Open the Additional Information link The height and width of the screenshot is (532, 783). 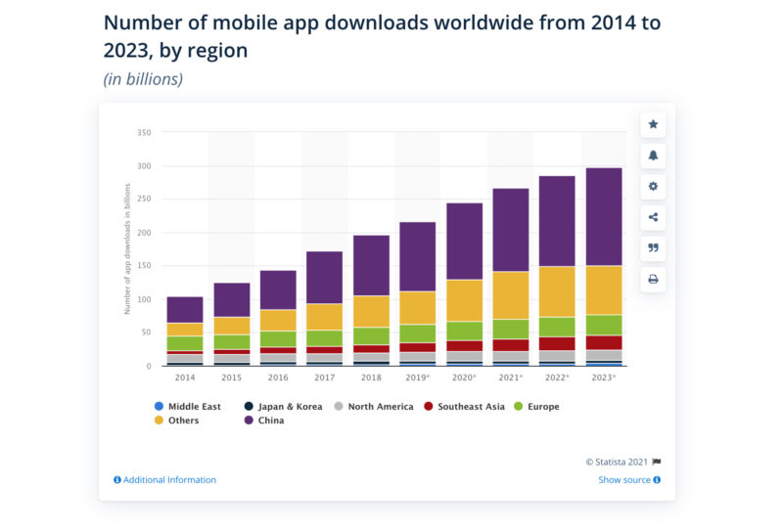click(169, 480)
